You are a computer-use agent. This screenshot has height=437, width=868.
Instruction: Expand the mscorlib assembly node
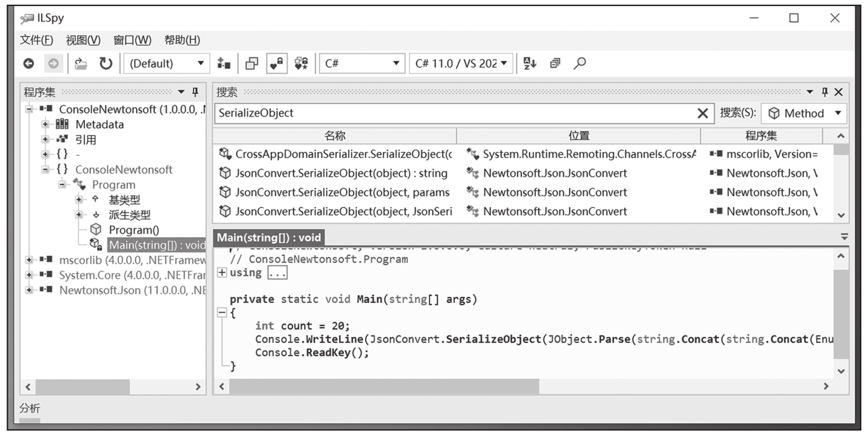click(x=30, y=260)
